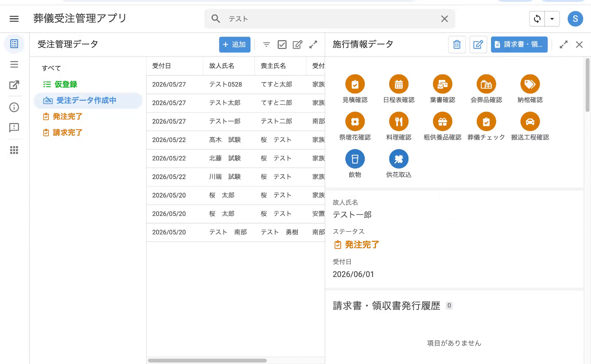Select row with 故人氏名 北藤 試験
The width and height of the screenshot is (591, 364).
[236, 158]
